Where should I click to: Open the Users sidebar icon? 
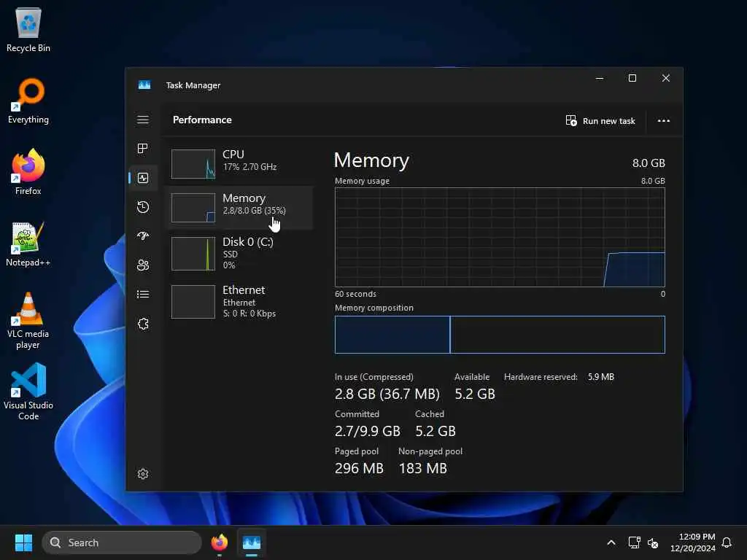[143, 265]
